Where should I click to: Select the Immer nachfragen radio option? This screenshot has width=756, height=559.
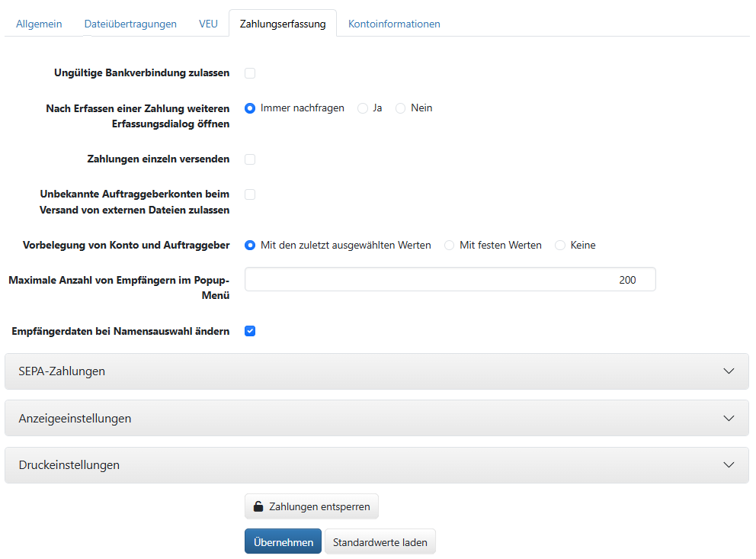click(x=250, y=108)
